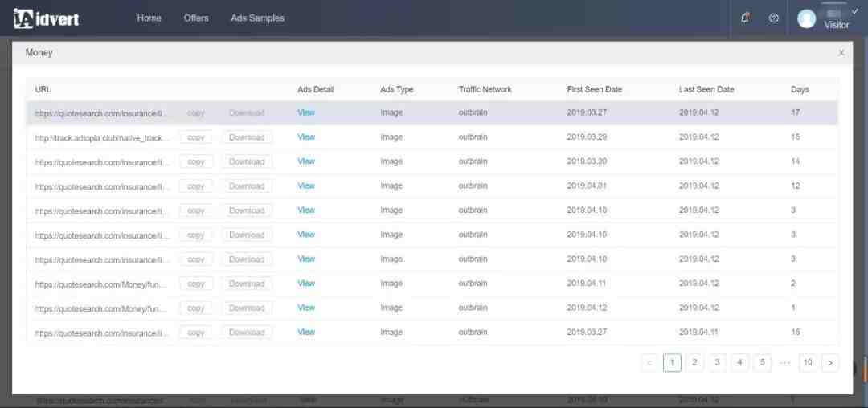
Task: Click the First Seen Date column header
Action: pos(595,90)
